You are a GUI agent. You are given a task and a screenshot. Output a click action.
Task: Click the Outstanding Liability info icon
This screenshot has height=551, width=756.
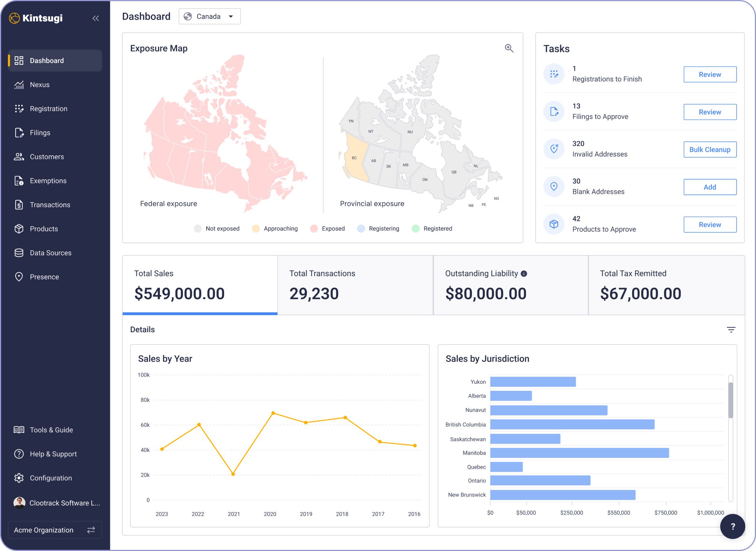coord(524,274)
